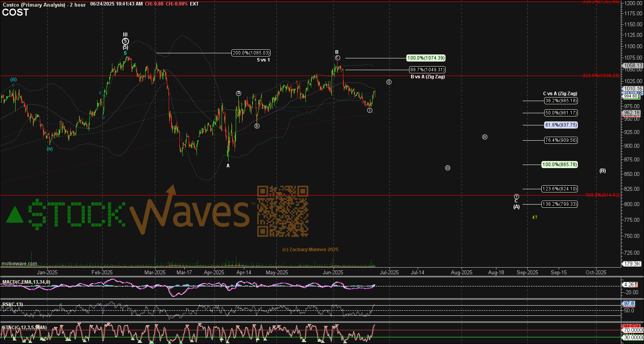Image resolution: width=644 pixels, height=344 pixels.
Task: Click the 1010.16 price tag on the axis
Action: click(633, 89)
